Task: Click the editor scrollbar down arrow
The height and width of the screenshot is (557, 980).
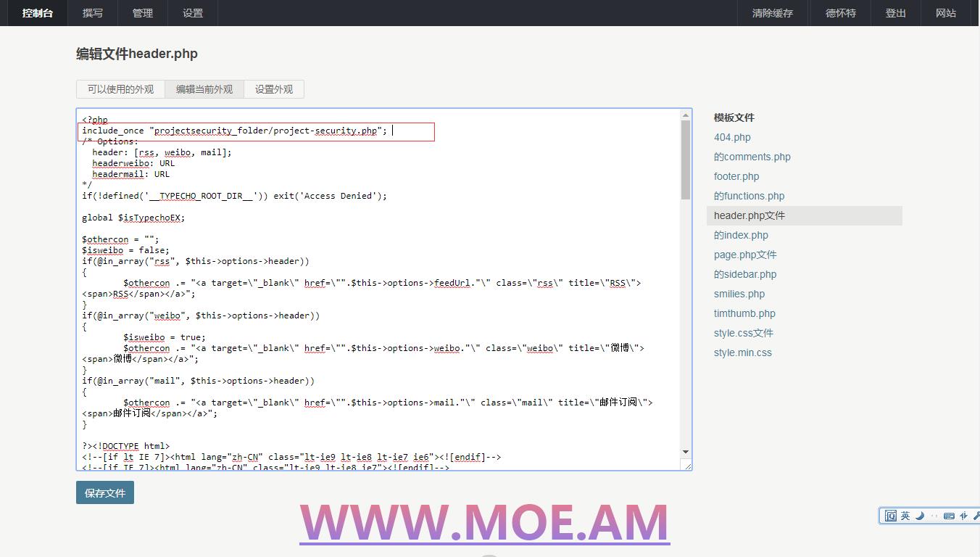Action: (686, 452)
